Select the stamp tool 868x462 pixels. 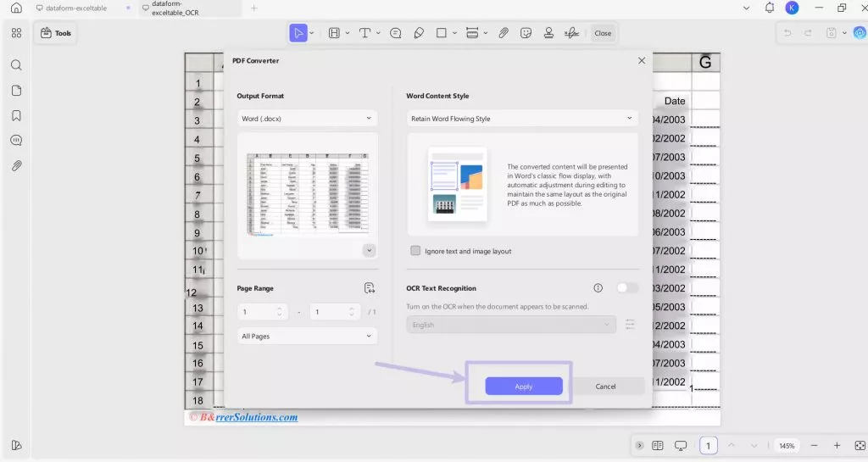[x=548, y=33]
